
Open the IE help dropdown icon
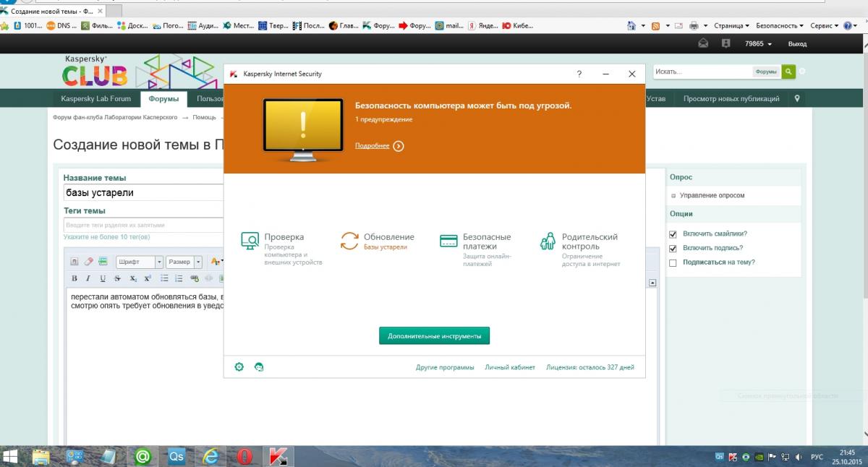coord(851,25)
